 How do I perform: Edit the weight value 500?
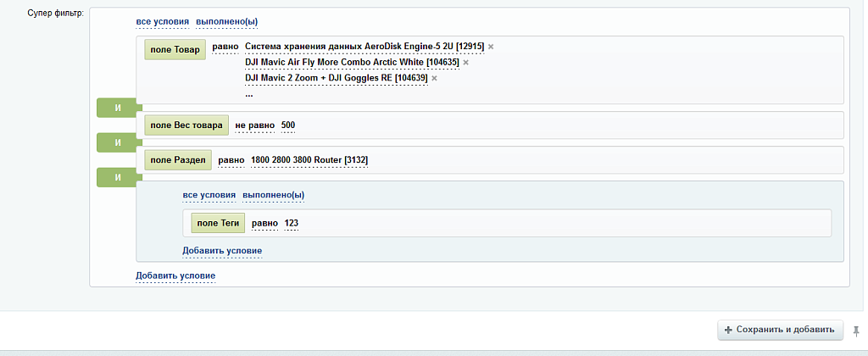coord(288,125)
